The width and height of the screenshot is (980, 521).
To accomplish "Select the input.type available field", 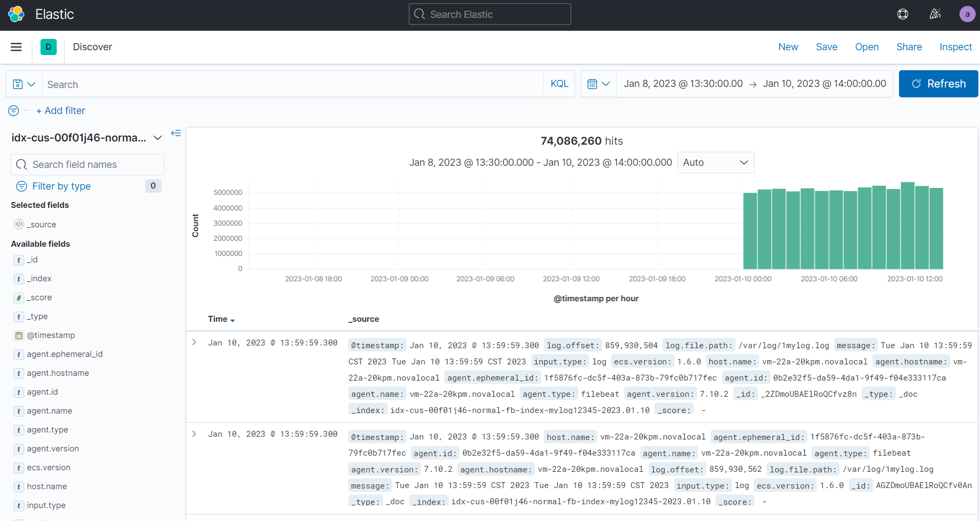I will (x=46, y=506).
